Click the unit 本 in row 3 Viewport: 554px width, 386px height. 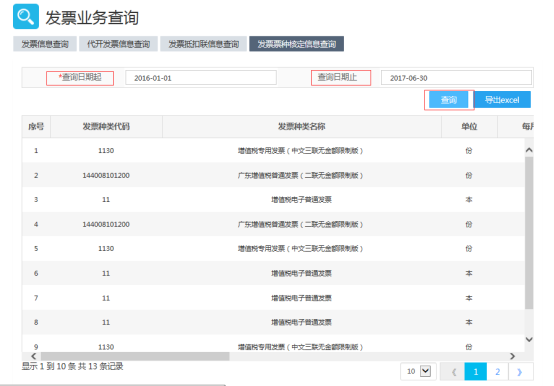coord(469,200)
